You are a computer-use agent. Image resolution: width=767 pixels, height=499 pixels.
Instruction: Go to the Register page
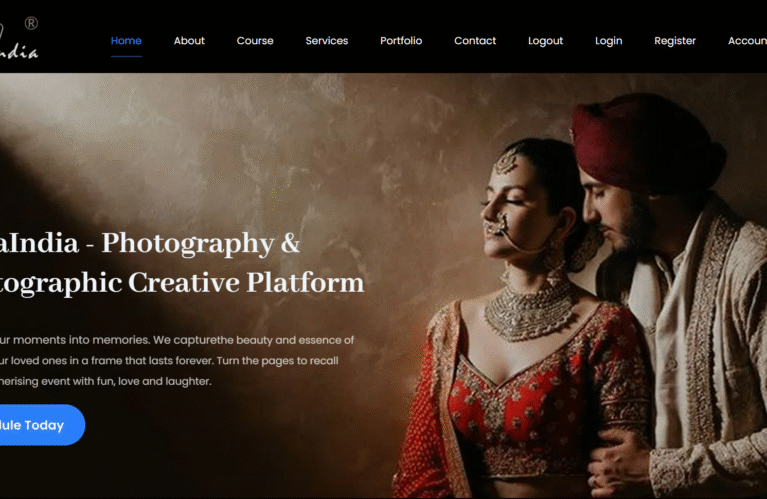click(x=675, y=41)
